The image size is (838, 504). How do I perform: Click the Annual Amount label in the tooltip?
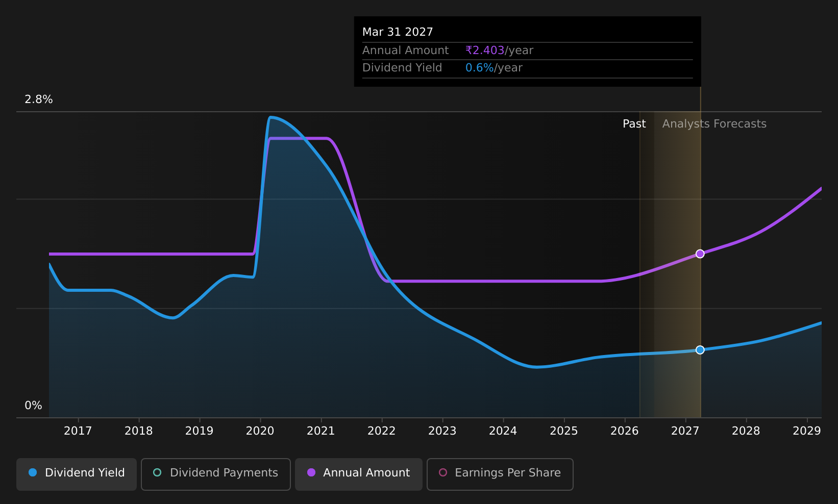point(406,51)
